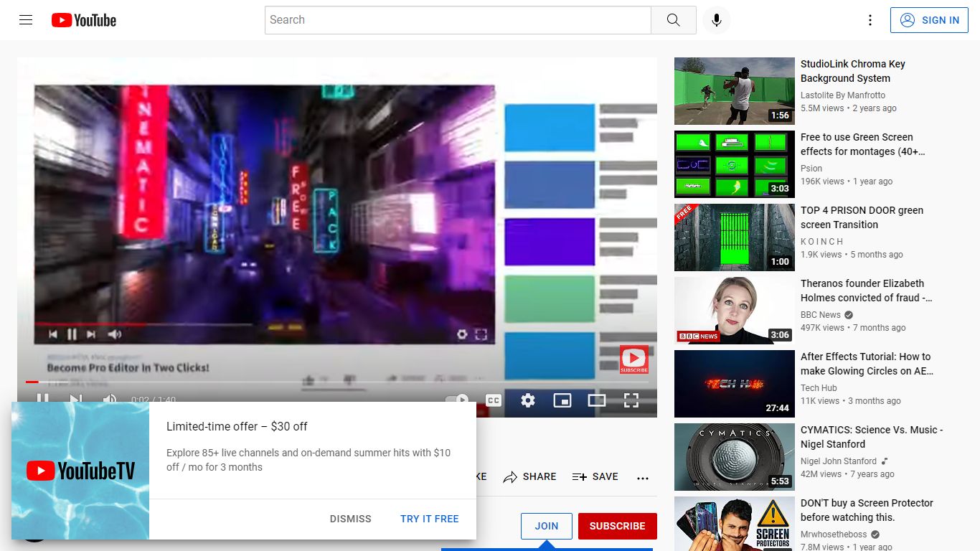This screenshot has width=980, height=551.
Task: Skip to the next video
Action: [75, 399]
